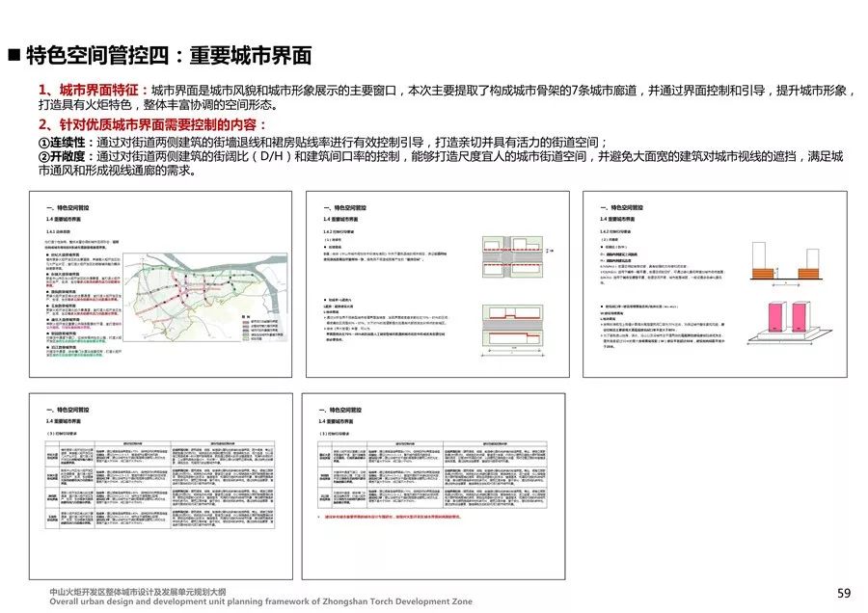Select the orange podium D/H section diagram
Screen dimensions: 868x613
click(785, 263)
